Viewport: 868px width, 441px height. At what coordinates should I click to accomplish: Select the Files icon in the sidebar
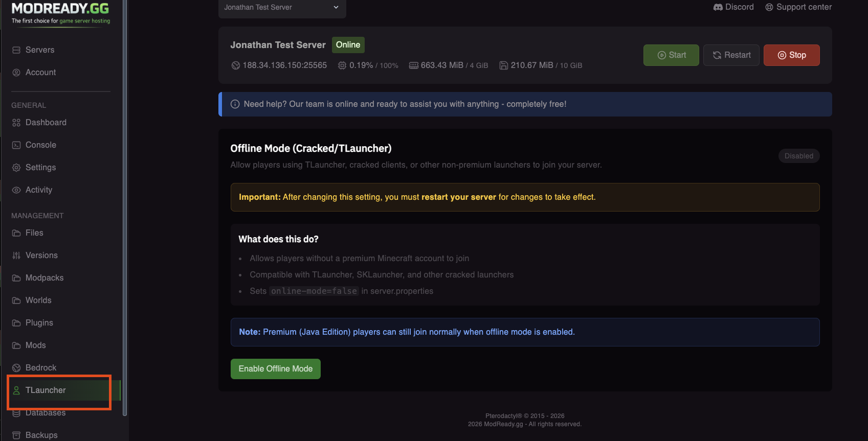pos(16,233)
